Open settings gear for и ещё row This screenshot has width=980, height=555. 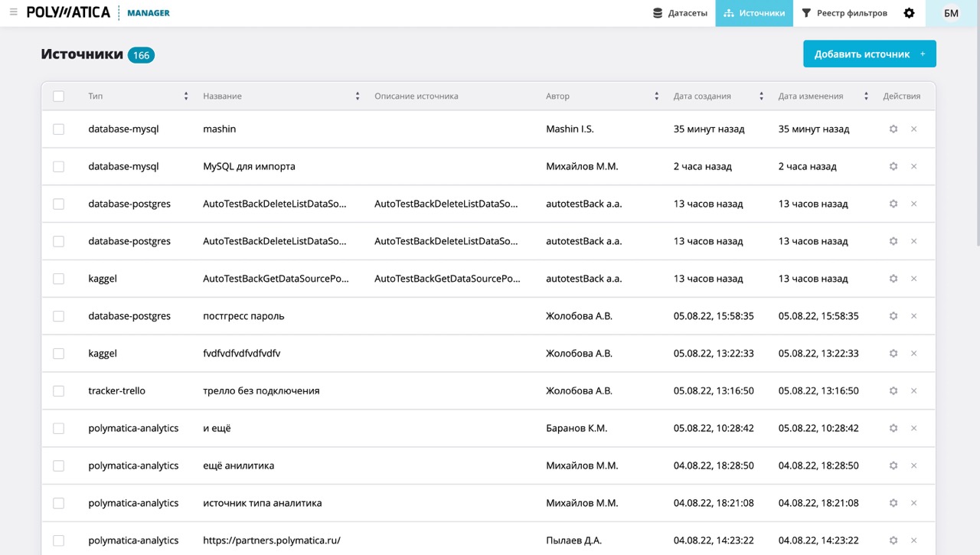point(893,429)
